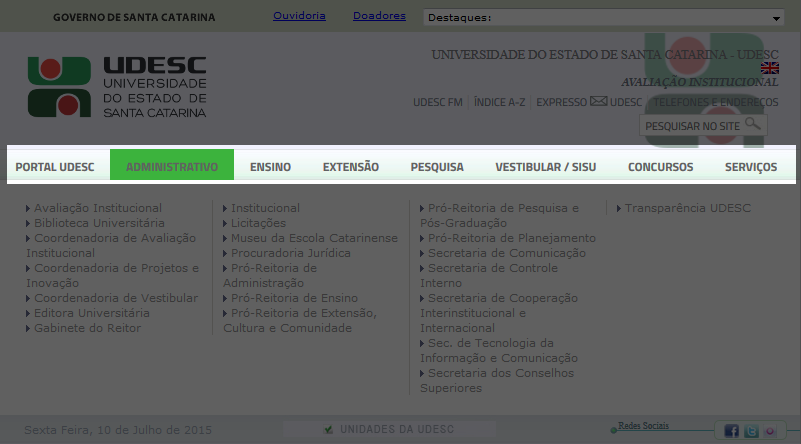Click the Doadores link
This screenshot has width=801, height=444.
pos(379,16)
